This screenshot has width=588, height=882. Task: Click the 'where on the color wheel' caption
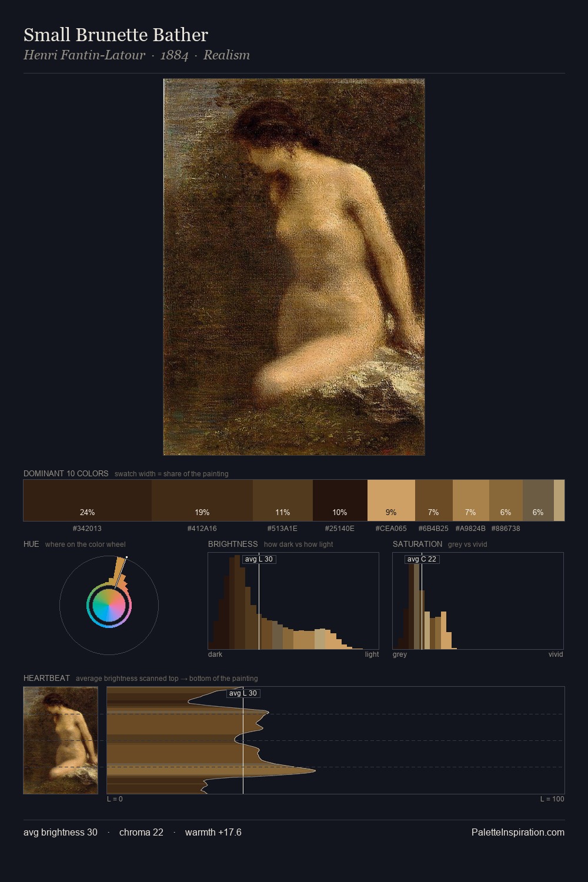[x=85, y=544]
